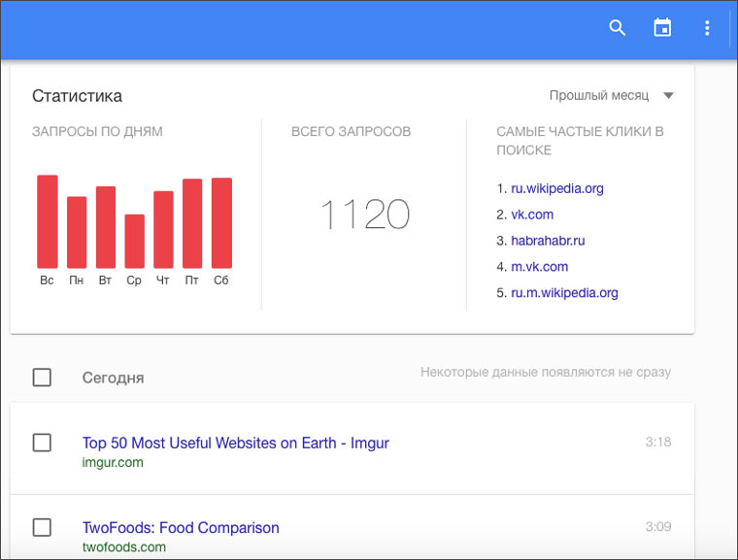Click the Сегодня label
Image resolution: width=738 pixels, height=560 pixels.
pyautogui.click(x=113, y=378)
